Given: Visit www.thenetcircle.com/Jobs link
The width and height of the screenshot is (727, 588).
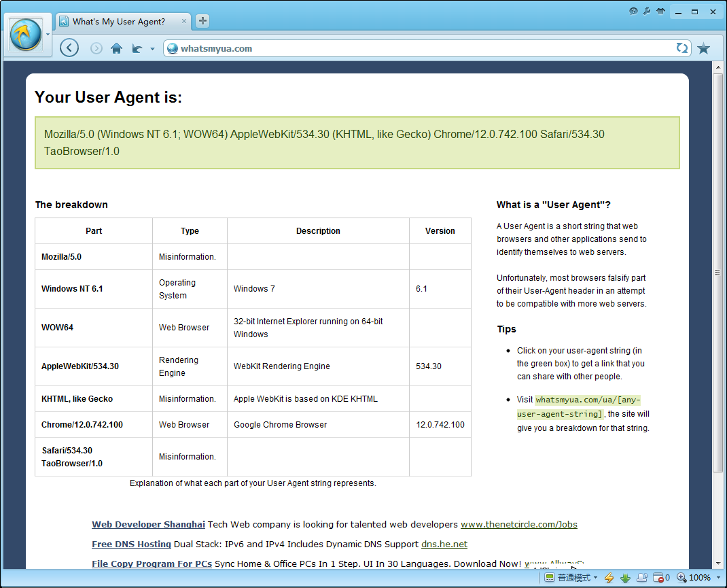Looking at the screenshot, I should [x=519, y=525].
